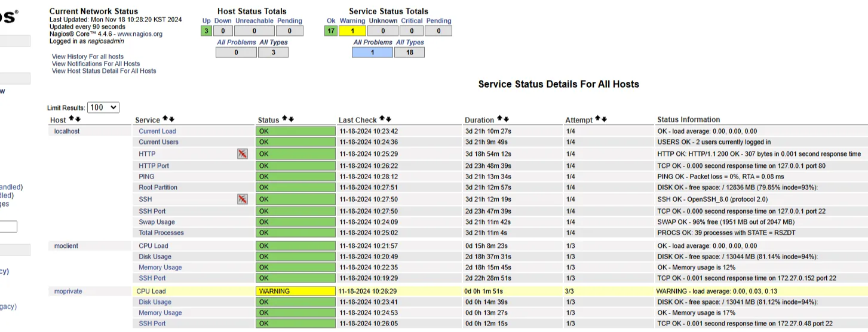868x332 pixels.
Task: Open localhost HTTP service link
Action: [147, 154]
